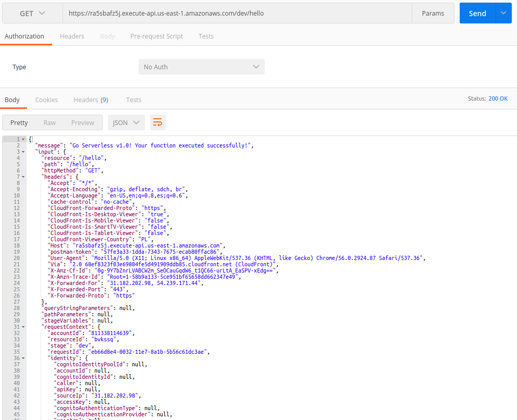Switch to Preview response view
517x420 pixels.
[83, 122]
